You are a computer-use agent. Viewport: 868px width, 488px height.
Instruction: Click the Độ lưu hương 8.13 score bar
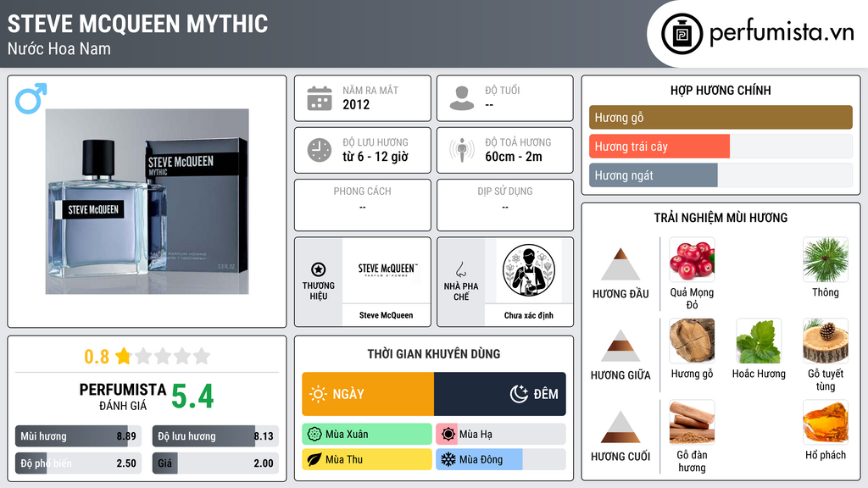coord(215,436)
